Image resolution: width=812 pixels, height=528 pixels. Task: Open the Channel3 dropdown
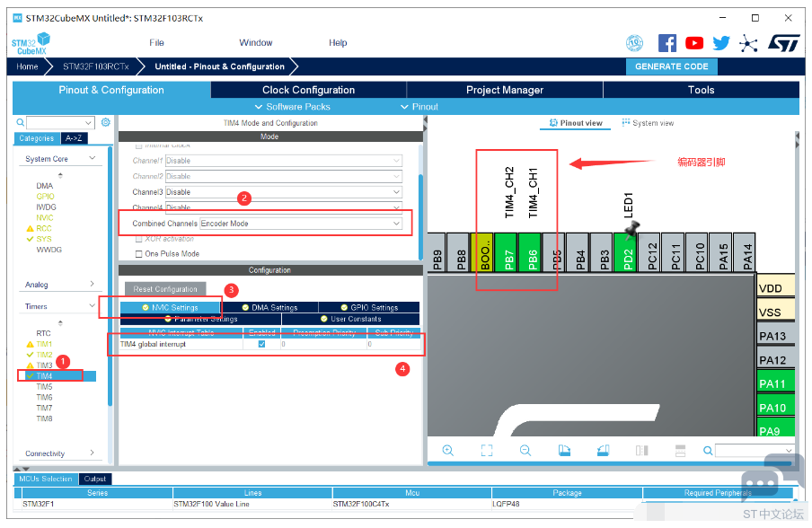(284, 191)
